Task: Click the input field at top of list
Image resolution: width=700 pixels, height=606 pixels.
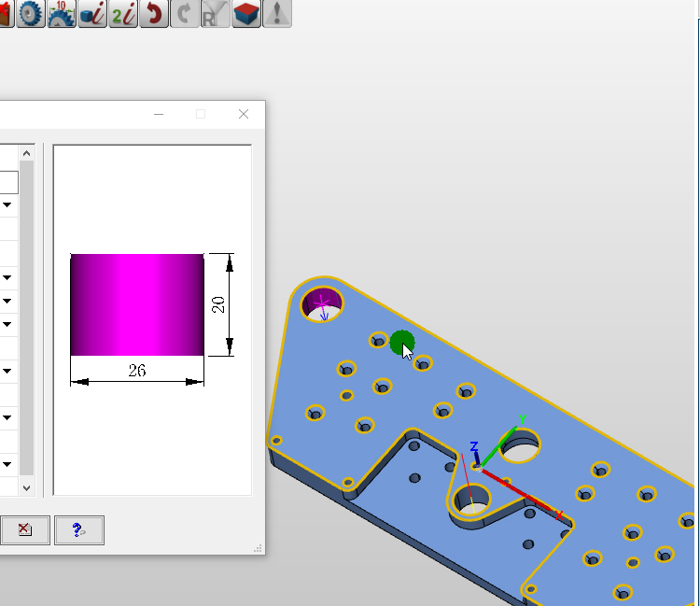Action: click(9, 182)
